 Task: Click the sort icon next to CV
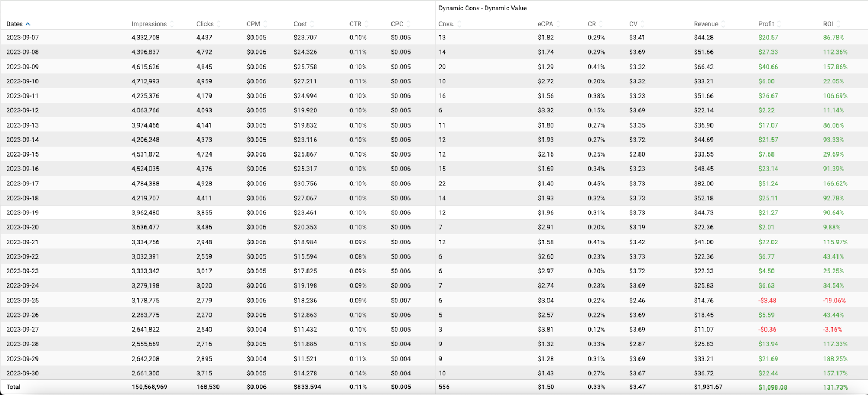click(642, 24)
